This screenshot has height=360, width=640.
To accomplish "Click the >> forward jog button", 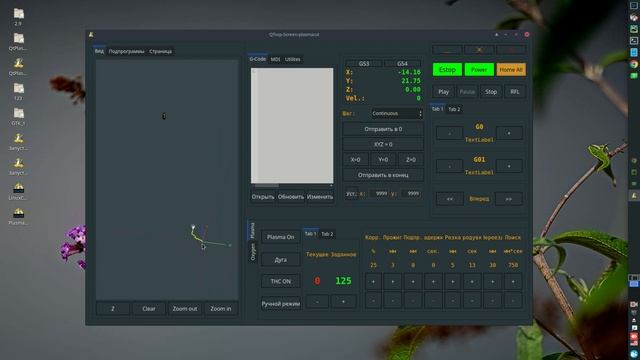I will (x=509, y=199).
